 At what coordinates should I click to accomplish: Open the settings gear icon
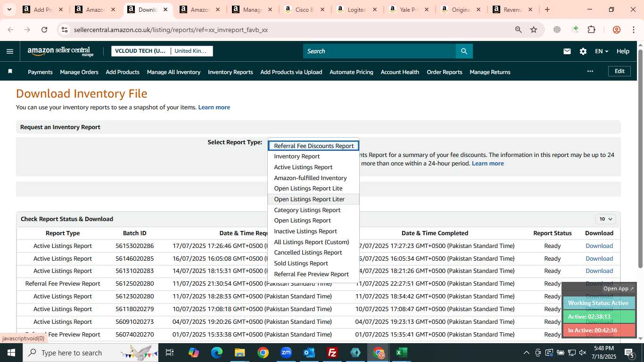[583, 51]
